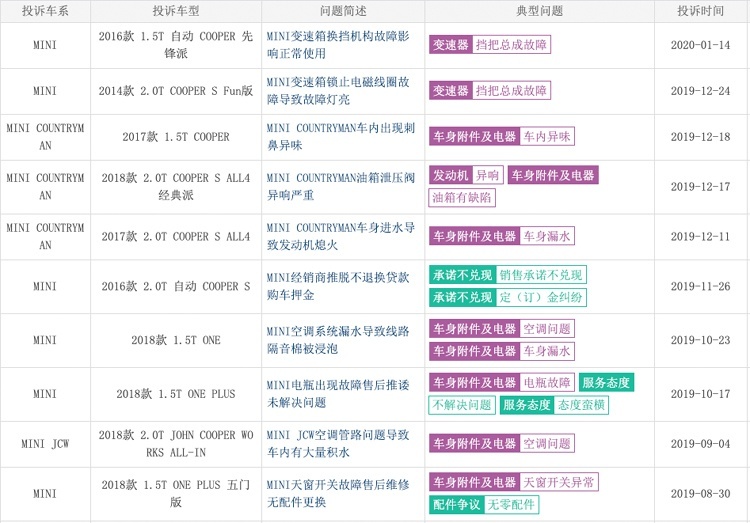Click 空调问题 tag in 2019-10-23 row
The width and height of the screenshot is (750, 523).
(x=547, y=329)
